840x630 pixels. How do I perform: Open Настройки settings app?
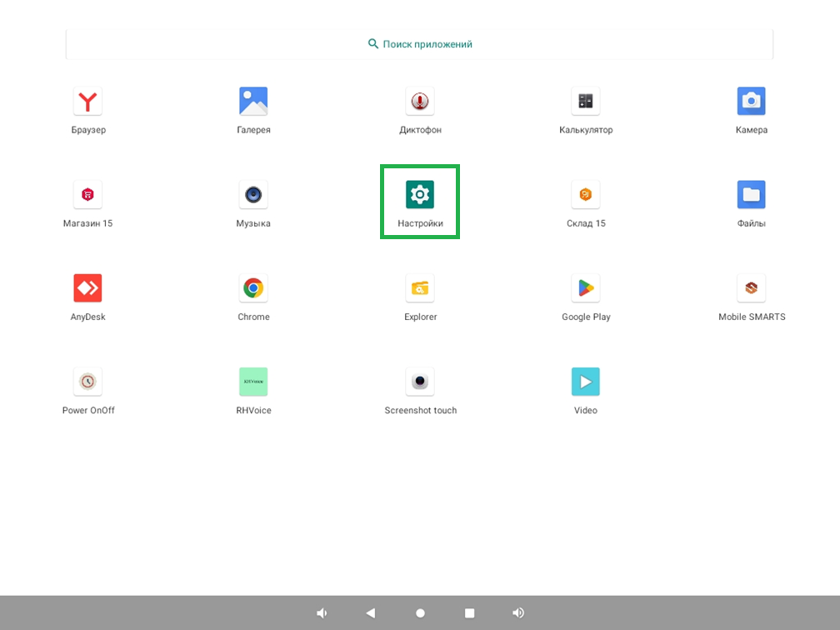coord(420,195)
